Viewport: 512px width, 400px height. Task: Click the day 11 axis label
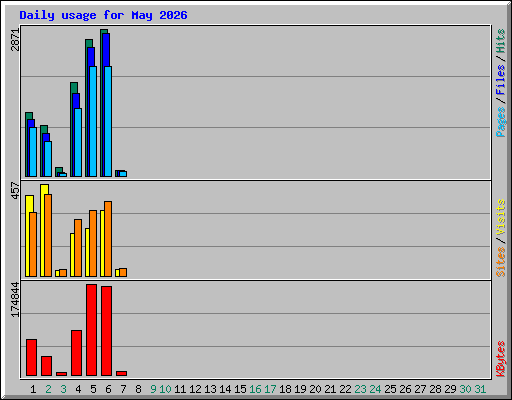pyautogui.click(x=180, y=389)
